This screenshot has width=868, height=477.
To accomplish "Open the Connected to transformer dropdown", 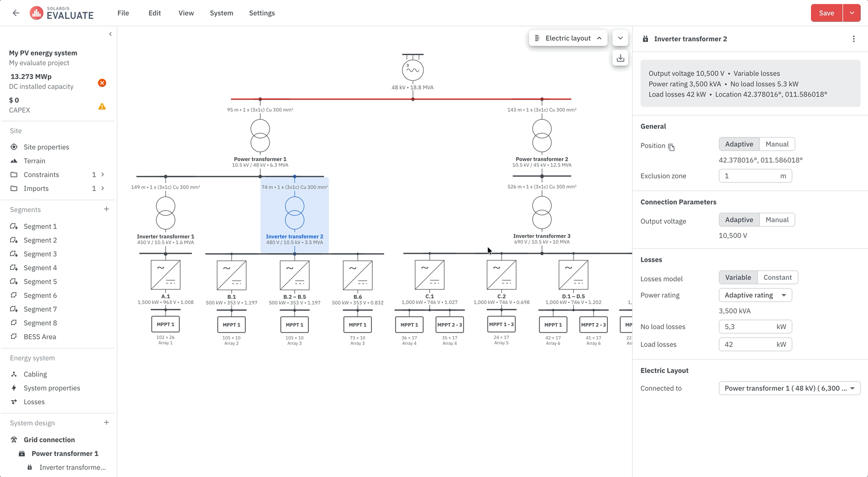I will pos(790,388).
